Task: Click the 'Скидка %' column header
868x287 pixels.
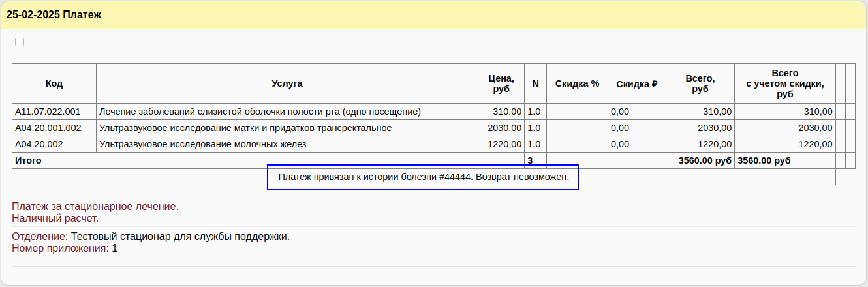Action: [577, 83]
